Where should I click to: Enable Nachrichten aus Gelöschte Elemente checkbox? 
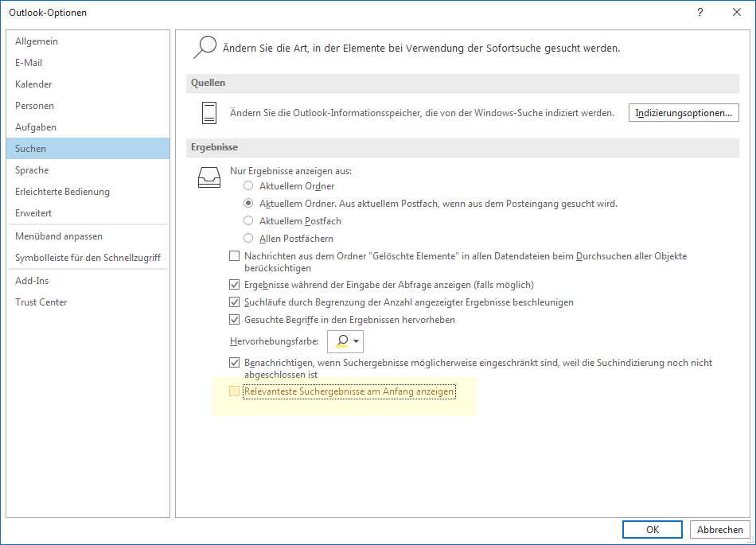(234, 256)
